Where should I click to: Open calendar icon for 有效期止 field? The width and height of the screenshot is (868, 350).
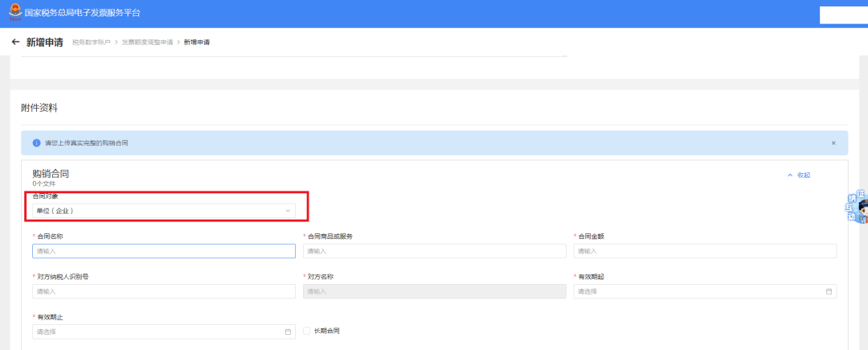288,331
